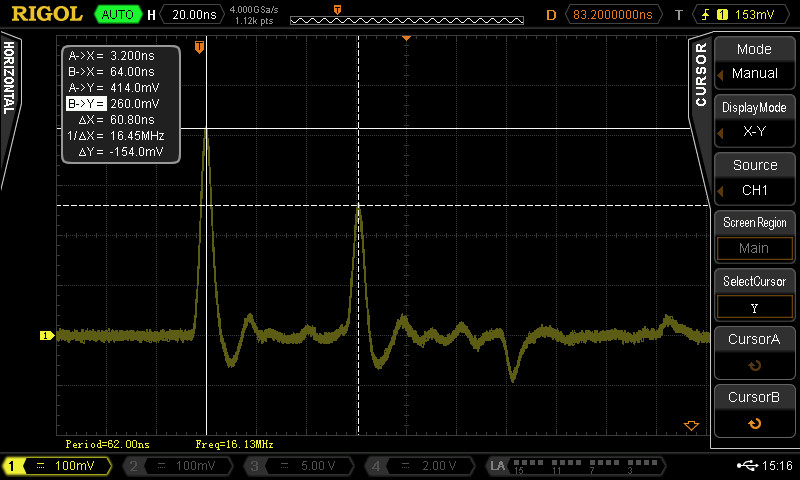Open the Source CH1 menu
The height and width of the screenshot is (480, 800).
click(x=754, y=179)
